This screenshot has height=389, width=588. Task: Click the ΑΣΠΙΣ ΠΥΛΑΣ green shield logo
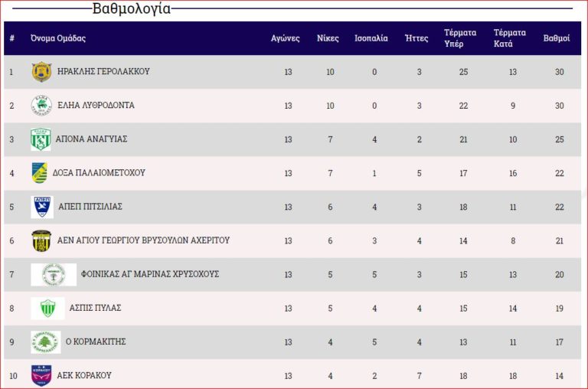(x=47, y=308)
